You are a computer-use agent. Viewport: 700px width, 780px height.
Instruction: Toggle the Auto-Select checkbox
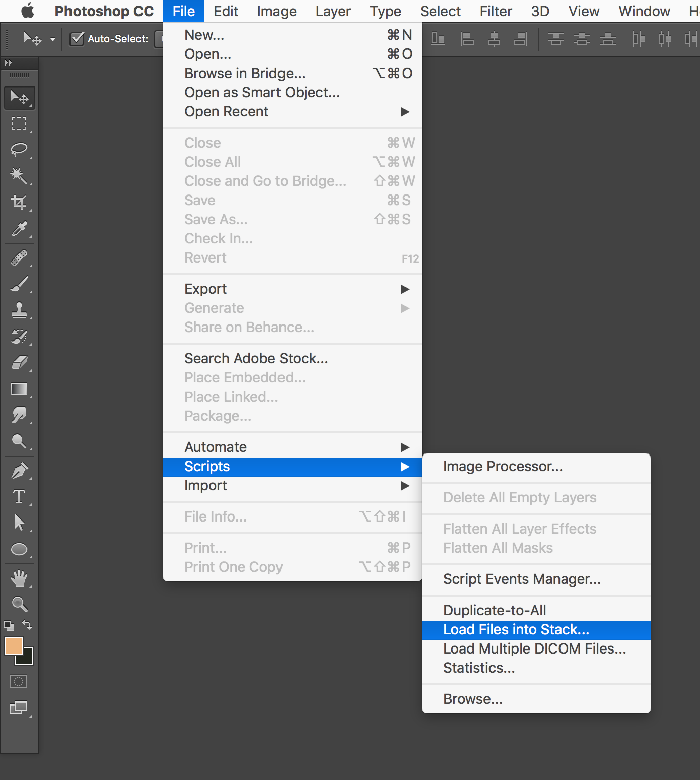77,39
